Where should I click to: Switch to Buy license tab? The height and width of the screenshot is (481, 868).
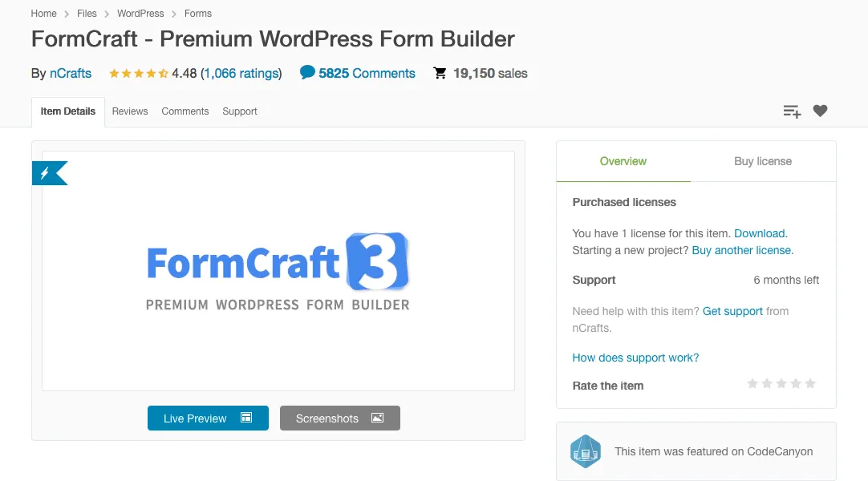(x=763, y=161)
